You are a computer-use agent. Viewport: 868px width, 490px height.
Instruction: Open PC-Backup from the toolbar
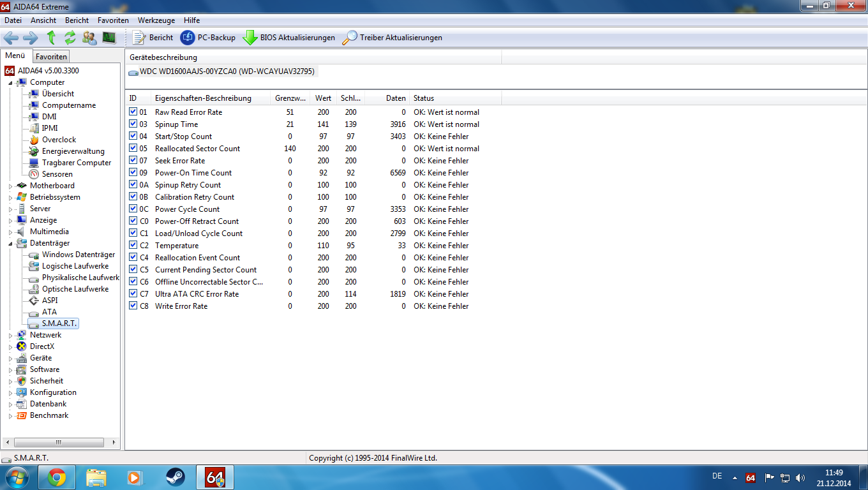tap(208, 38)
